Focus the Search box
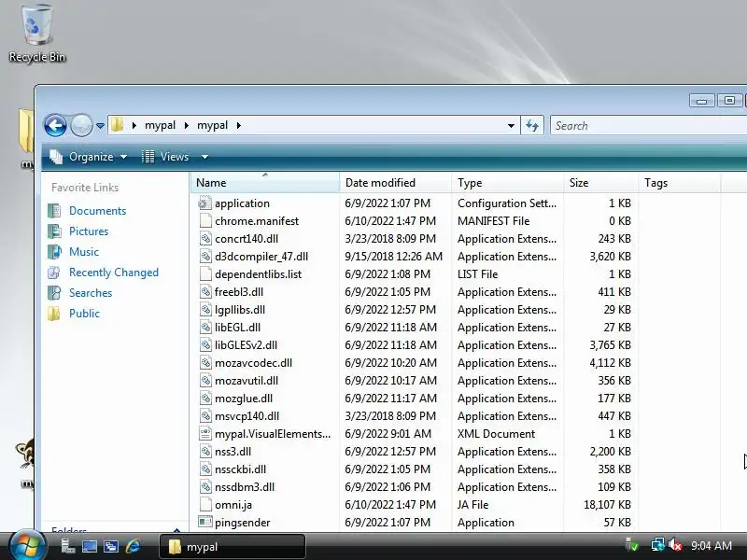Viewport: 747px width, 560px height. (x=648, y=126)
